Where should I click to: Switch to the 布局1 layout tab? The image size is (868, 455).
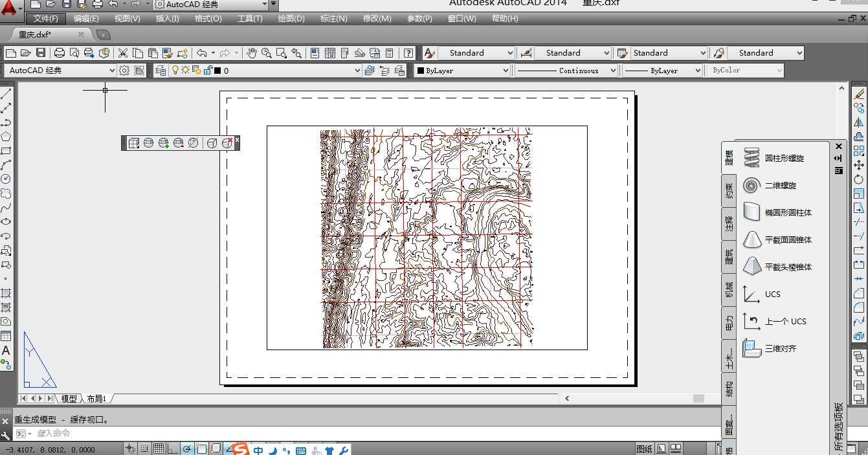pos(96,399)
